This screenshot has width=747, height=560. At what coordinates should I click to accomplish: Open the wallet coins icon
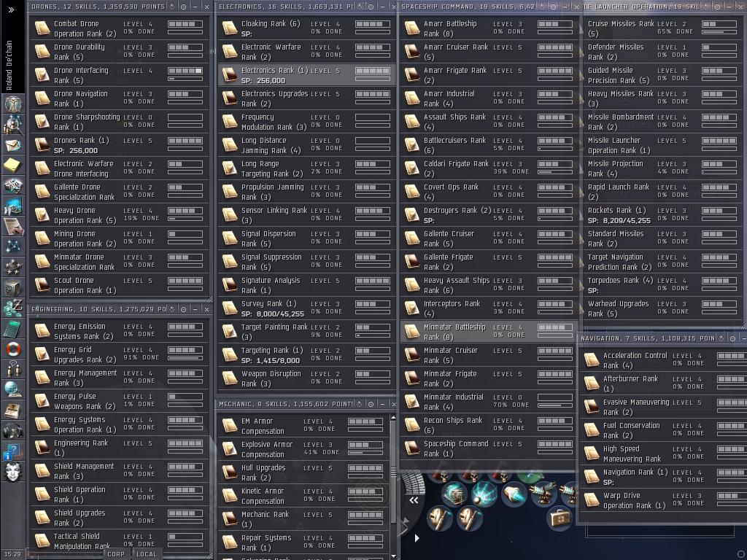(13, 308)
